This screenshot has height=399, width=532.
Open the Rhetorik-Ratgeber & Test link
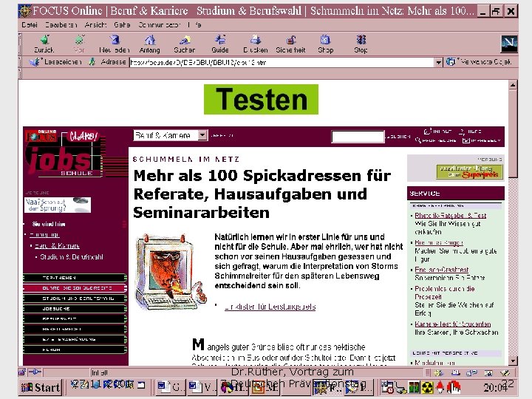click(450, 216)
